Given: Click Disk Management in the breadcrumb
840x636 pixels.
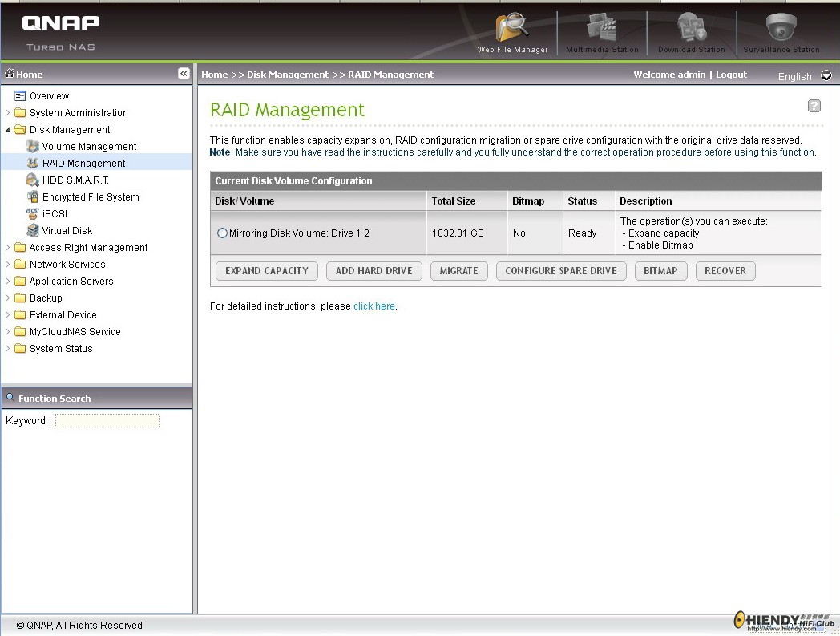Looking at the screenshot, I should coord(288,75).
